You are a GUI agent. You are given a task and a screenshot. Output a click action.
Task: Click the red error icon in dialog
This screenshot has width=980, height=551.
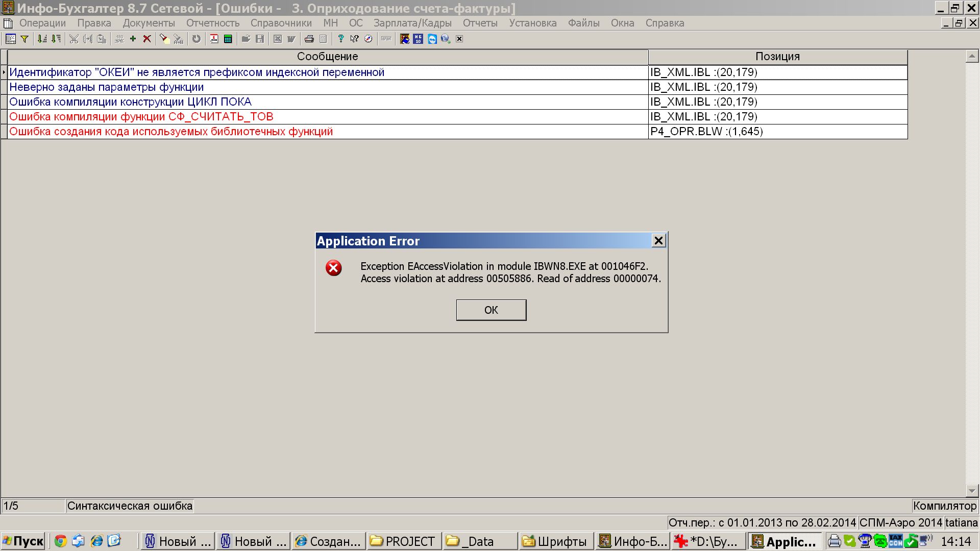334,268
